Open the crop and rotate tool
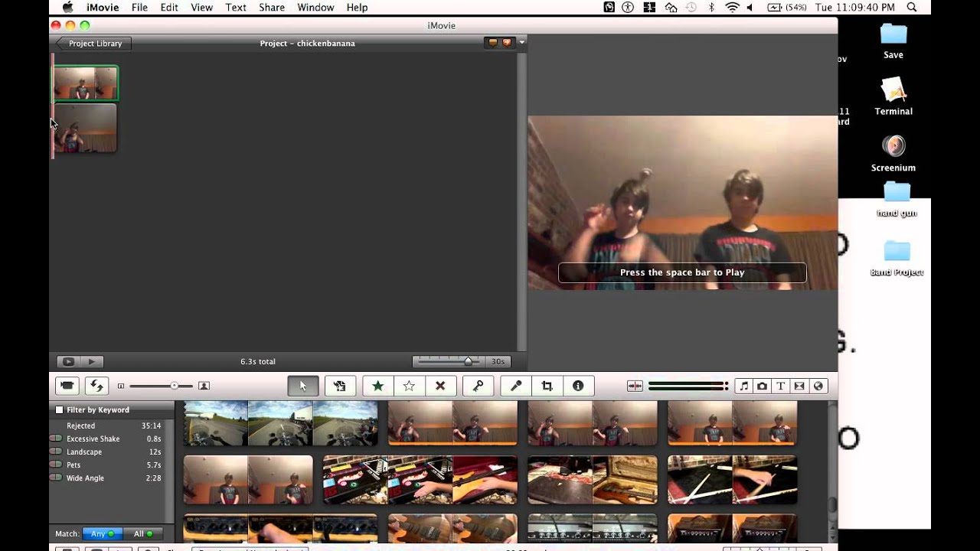 (547, 386)
